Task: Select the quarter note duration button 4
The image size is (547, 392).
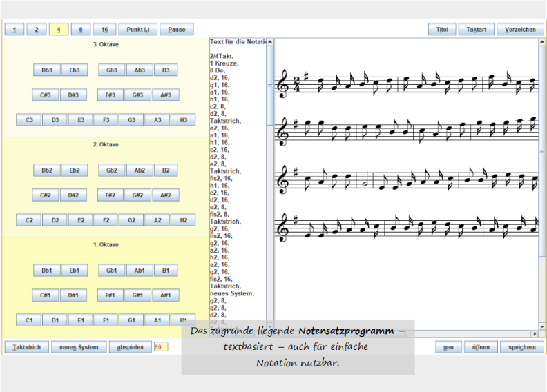Action: coord(59,30)
